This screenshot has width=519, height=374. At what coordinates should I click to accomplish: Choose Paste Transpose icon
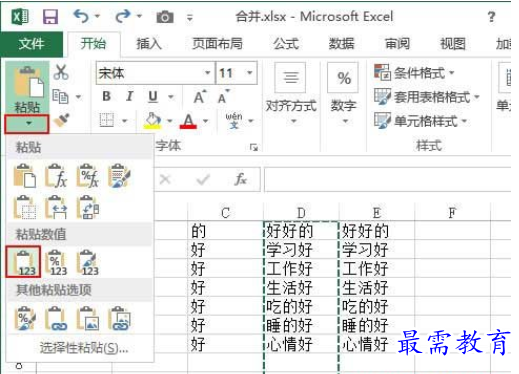88,207
